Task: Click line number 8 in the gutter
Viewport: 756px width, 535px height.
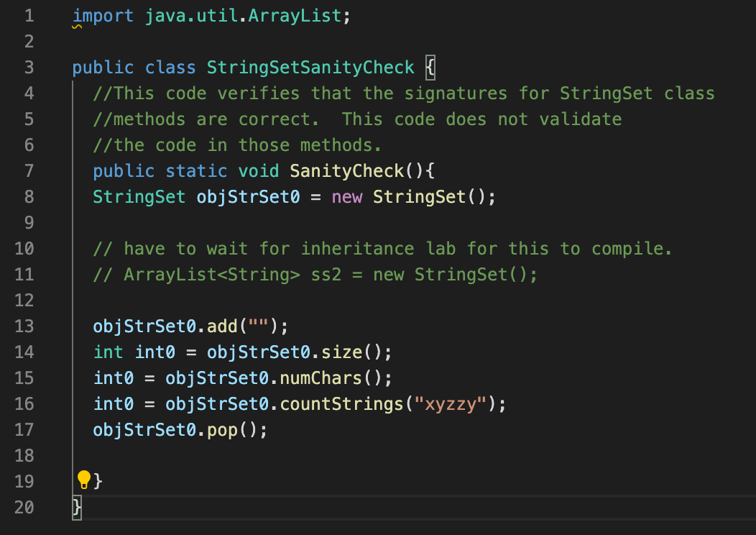Action: pyautogui.click(x=29, y=196)
